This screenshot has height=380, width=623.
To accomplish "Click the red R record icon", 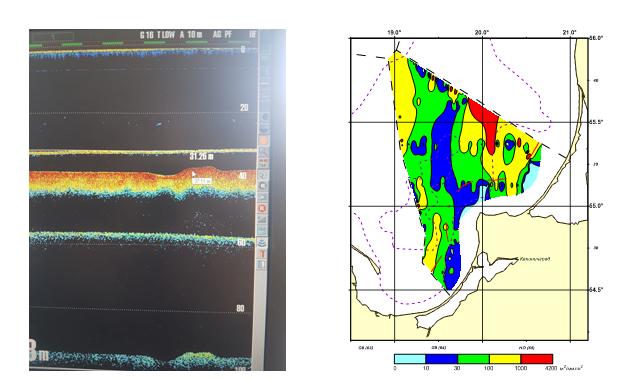I will pyautogui.click(x=262, y=208).
